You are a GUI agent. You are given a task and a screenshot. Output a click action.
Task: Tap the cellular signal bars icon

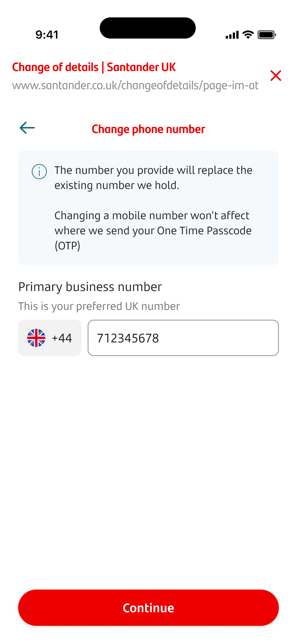232,35
